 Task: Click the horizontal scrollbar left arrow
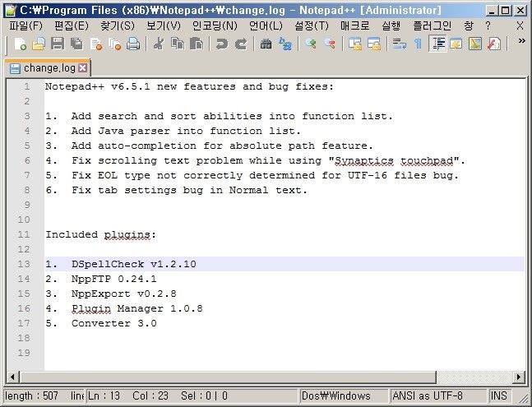click(12, 377)
